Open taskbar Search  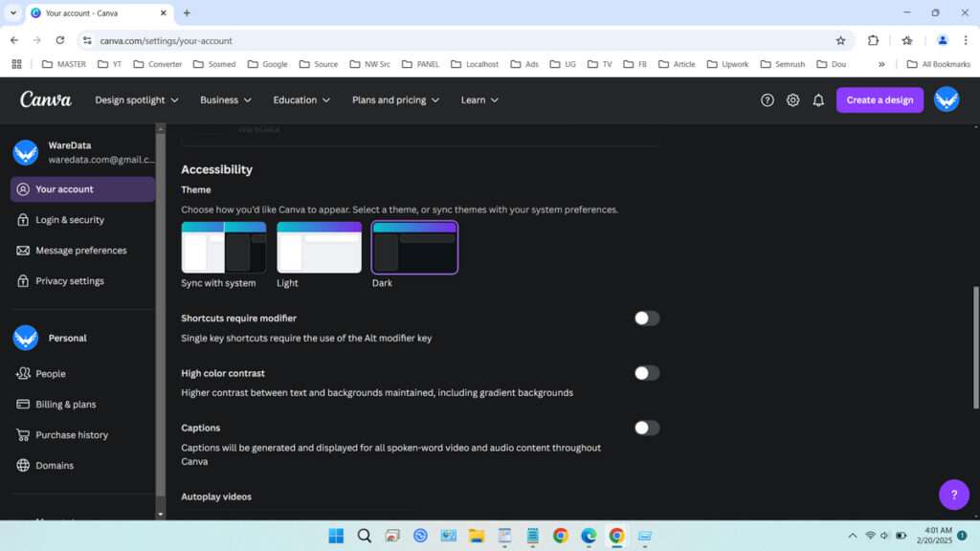point(365,536)
